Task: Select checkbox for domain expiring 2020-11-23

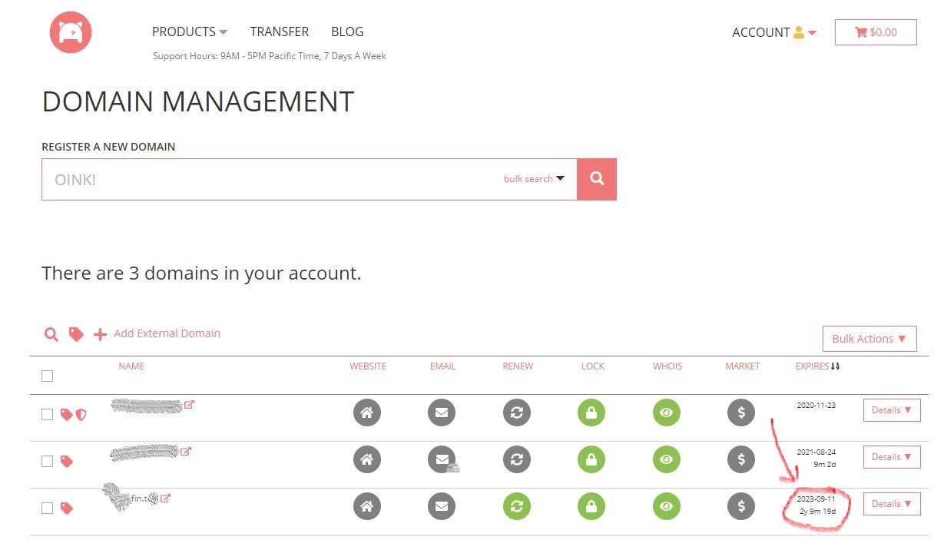Action: (x=48, y=415)
